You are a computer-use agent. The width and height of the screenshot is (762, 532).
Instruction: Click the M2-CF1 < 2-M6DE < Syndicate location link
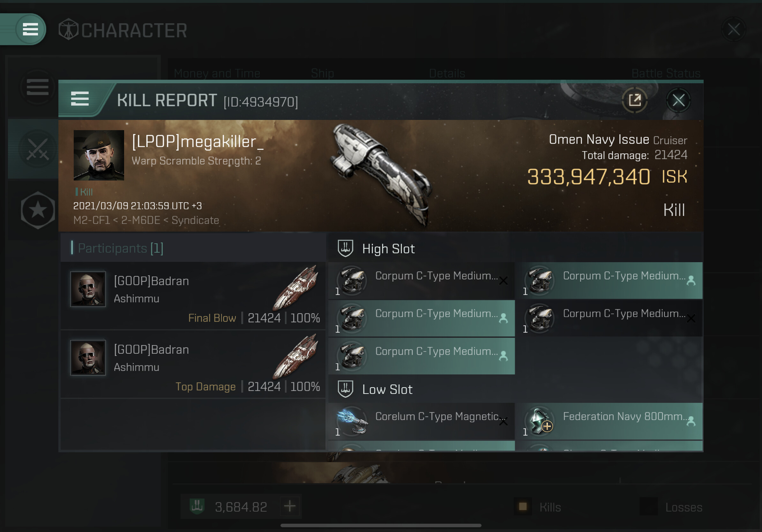146,220
